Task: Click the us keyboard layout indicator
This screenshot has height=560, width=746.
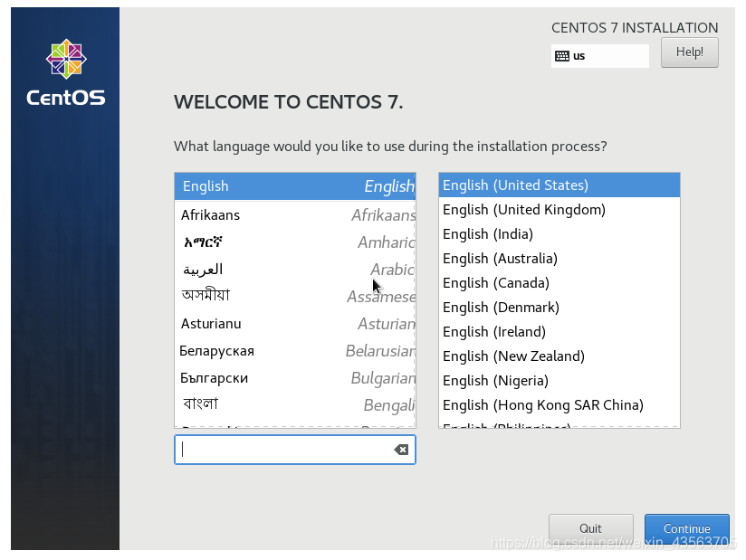Action: 600,56
